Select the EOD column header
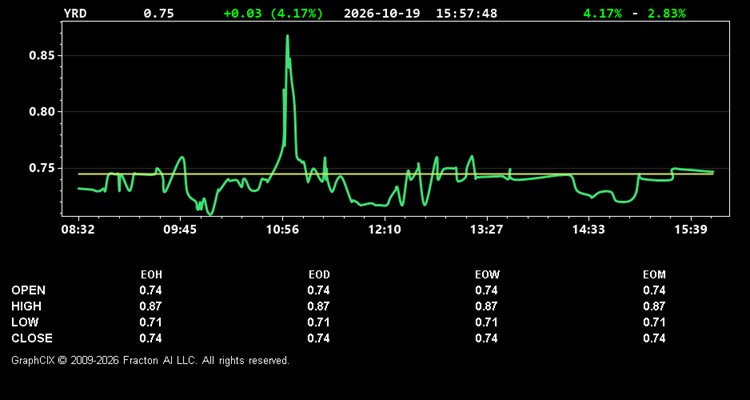The height and width of the screenshot is (400, 750). pos(319,275)
